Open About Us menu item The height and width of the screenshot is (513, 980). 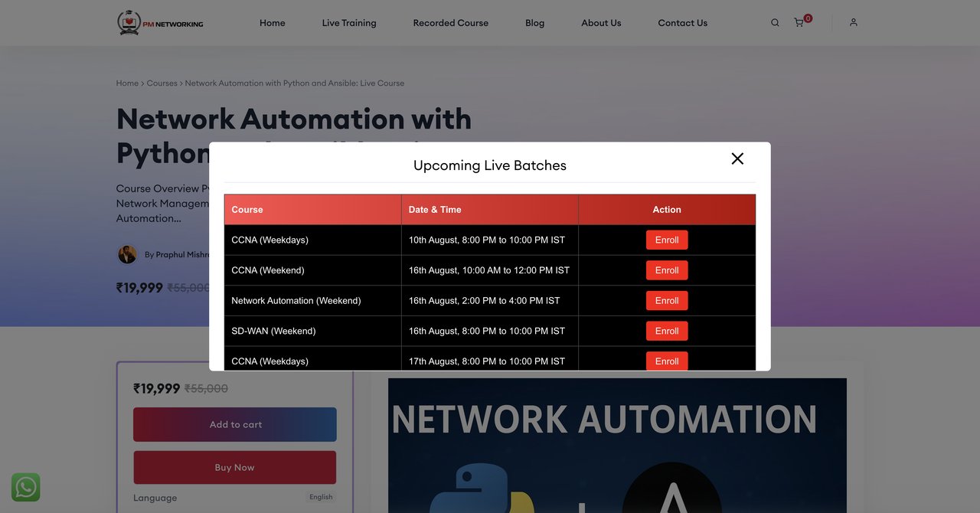tap(601, 23)
